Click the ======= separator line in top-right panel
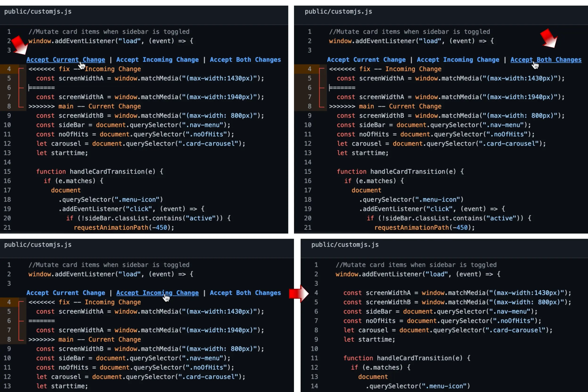This screenshot has width=588, height=392. coord(342,88)
